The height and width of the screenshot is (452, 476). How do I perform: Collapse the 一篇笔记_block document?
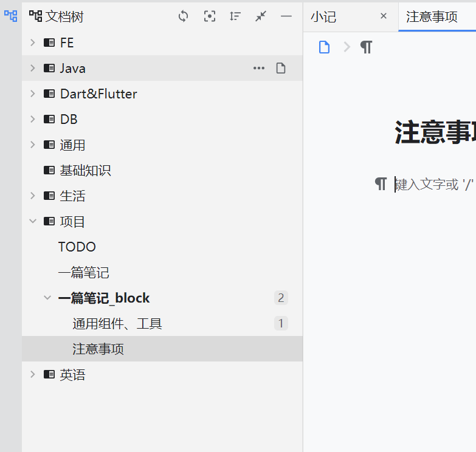tap(47, 298)
